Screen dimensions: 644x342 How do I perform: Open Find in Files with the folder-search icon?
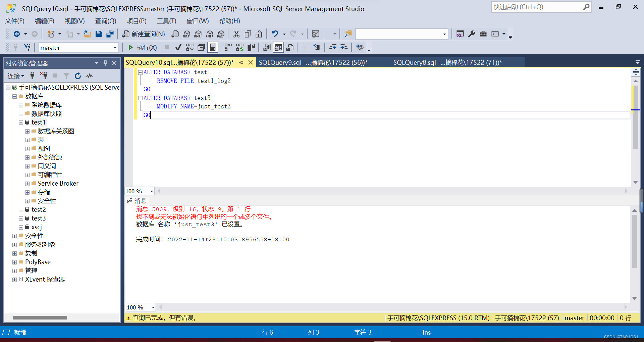pyautogui.click(x=348, y=34)
